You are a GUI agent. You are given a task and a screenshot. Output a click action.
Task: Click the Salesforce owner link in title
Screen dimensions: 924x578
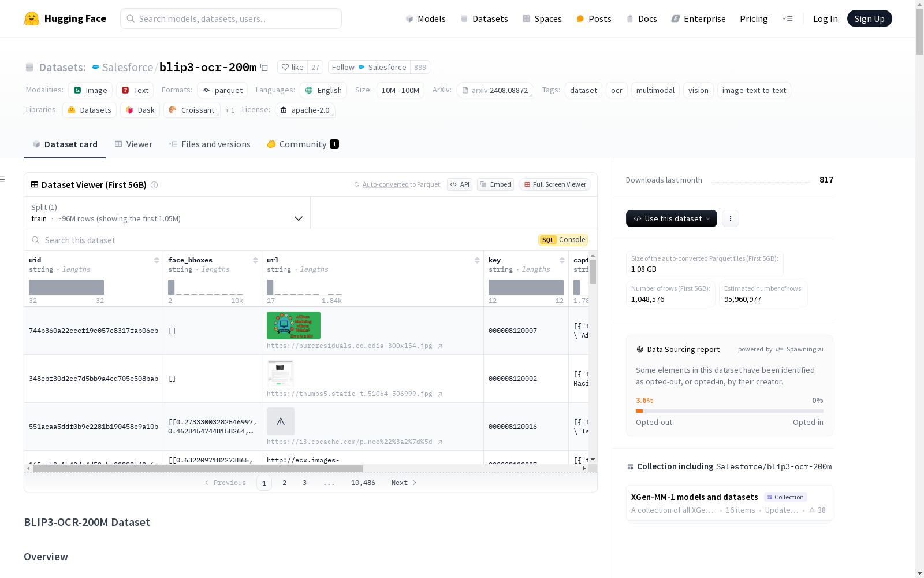coord(127,67)
